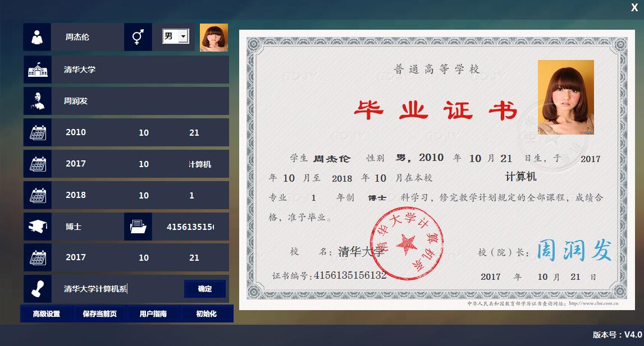
Task: Click the graduation year field 2018
Action: pos(76,195)
